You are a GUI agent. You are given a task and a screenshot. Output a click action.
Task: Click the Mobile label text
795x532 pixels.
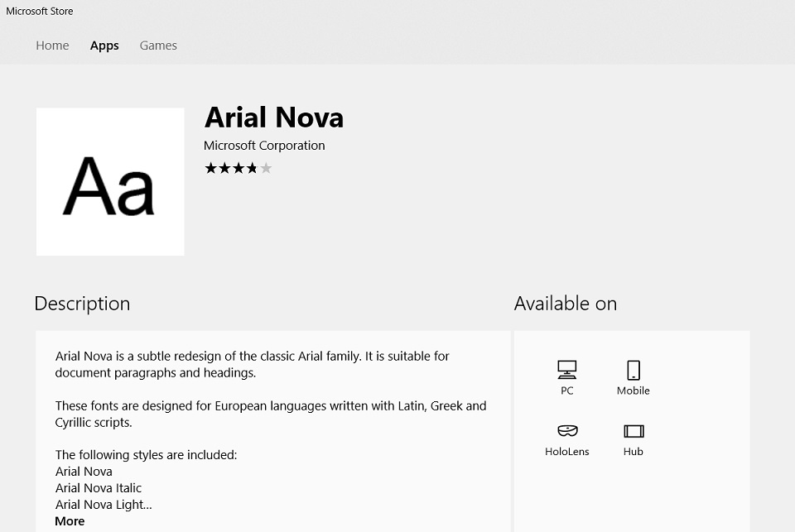[634, 391]
